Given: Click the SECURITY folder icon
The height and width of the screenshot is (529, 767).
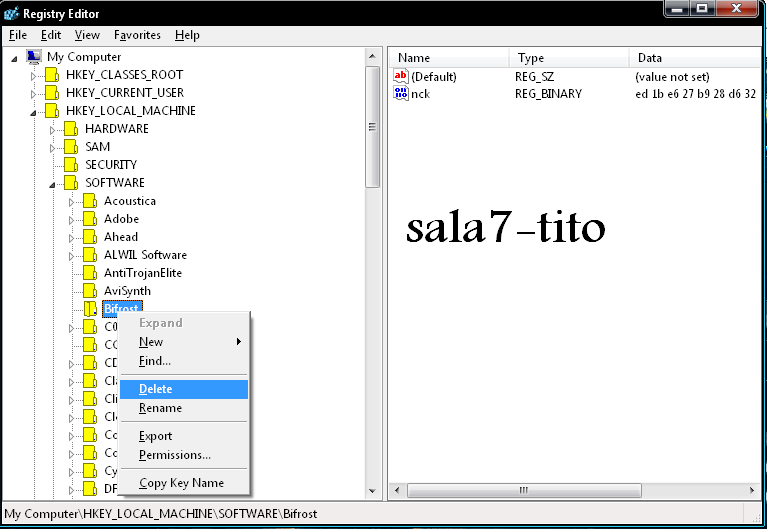Looking at the screenshot, I should click(71, 165).
